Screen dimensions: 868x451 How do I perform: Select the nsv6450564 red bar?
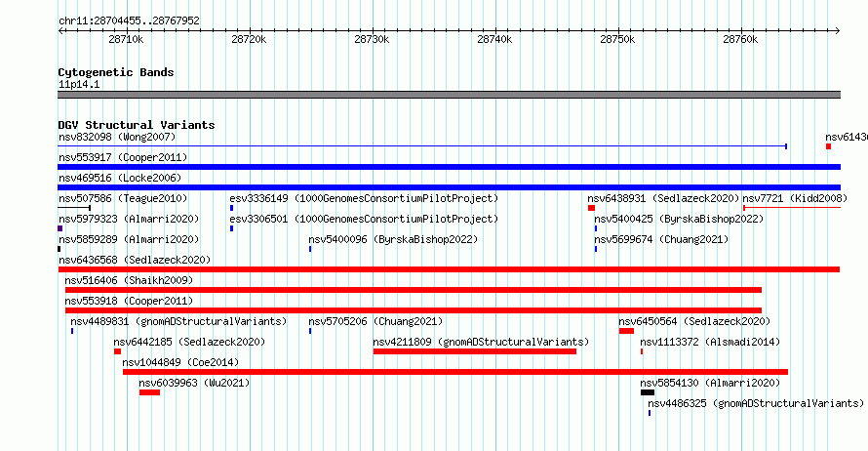pos(626,331)
